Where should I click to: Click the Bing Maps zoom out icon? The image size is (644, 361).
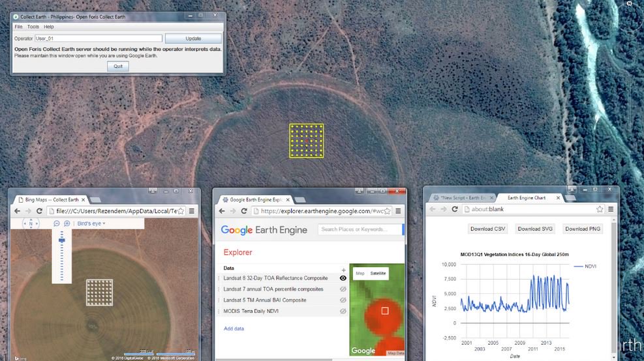pyautogui.click(x=57, y=224)
